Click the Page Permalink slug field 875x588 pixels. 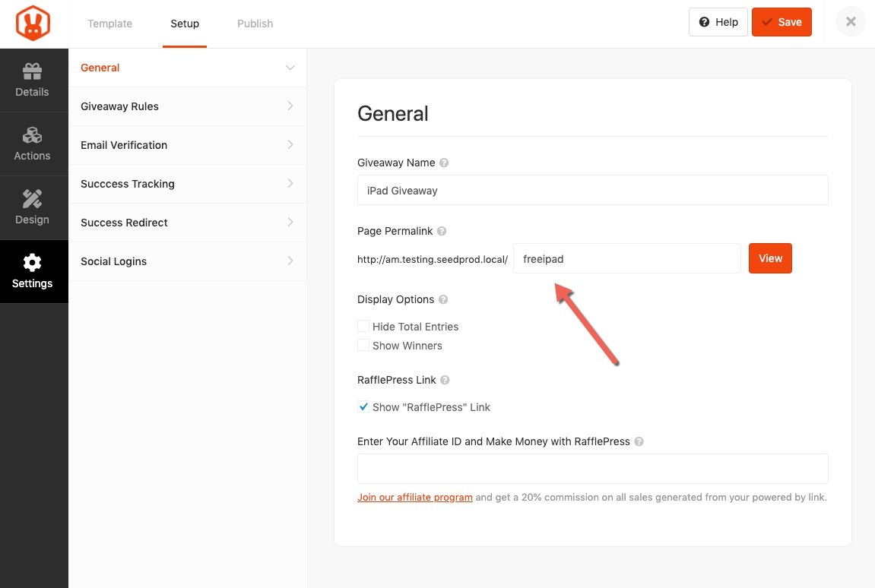[x=626, y=258]
